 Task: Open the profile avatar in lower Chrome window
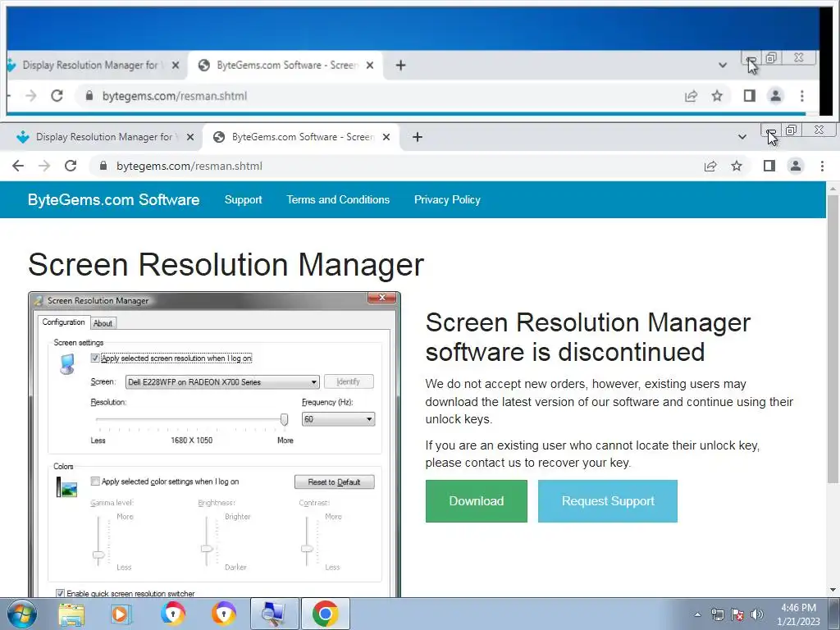tap(796, 166)
